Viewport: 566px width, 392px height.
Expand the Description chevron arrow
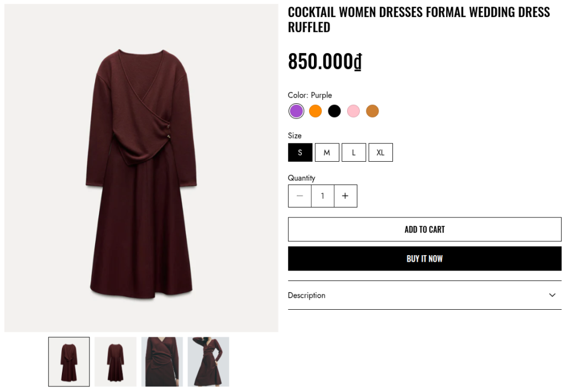(x=552, y=295)
